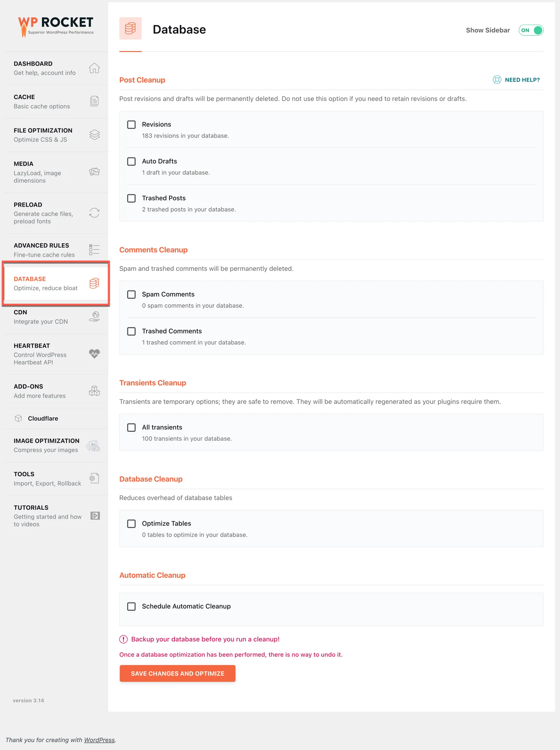Select the Database sidebar icon
This screenshot has height=750, width=560.
pos(93,283)
